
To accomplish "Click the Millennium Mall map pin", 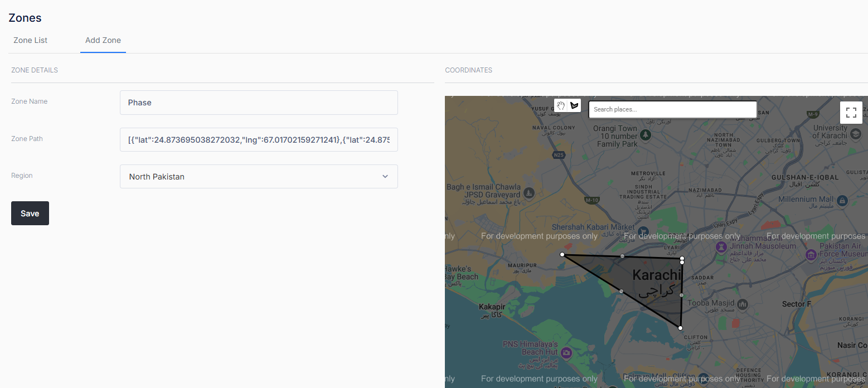I will tap(842, 200).
